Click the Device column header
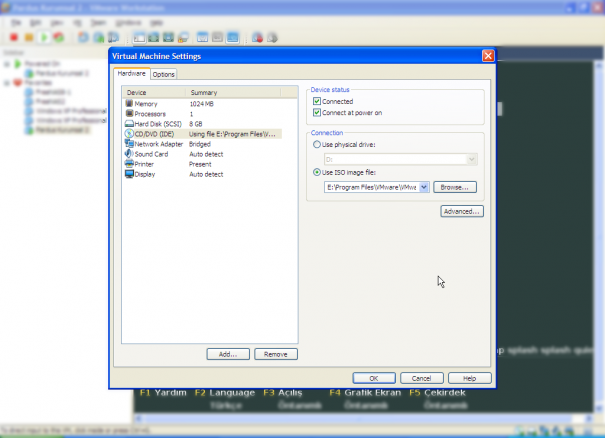 pyautogui.click(x=154, y=93)
